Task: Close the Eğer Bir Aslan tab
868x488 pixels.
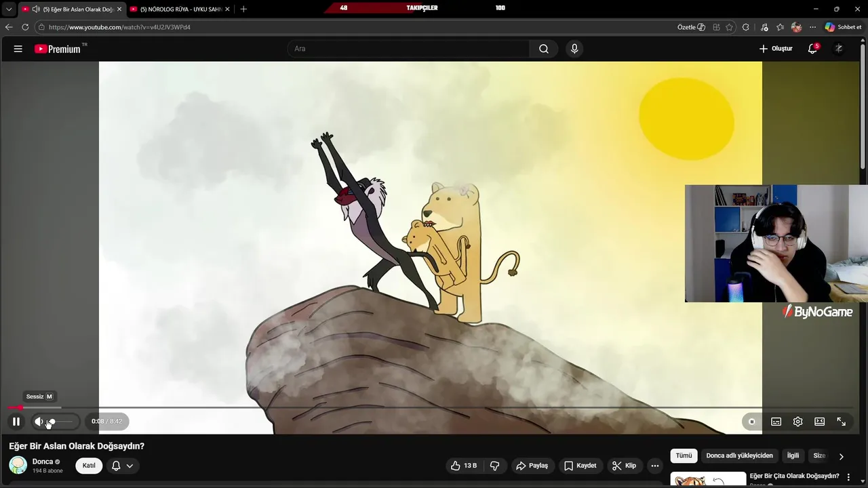Action: point(119,9)
